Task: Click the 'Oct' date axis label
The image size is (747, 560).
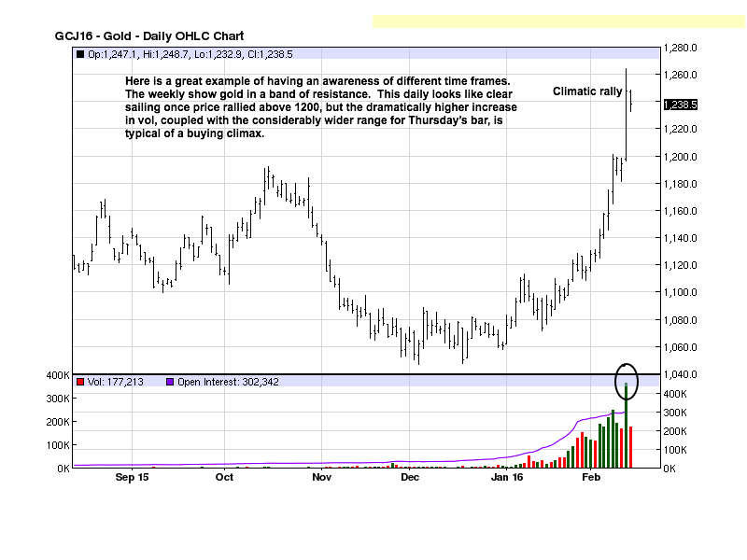Action: tap(224, 478)
